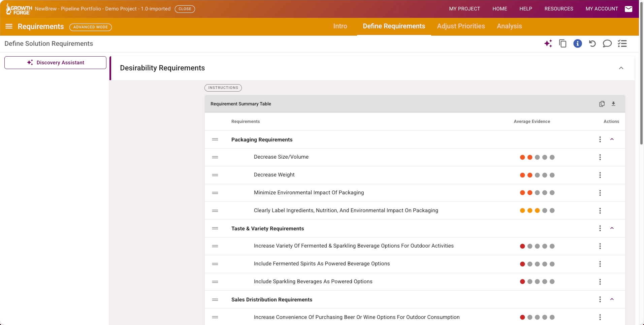The width and height of the screenshot is (644, 325).
Task: Click the Requirements column header
Action: [x=246, y=122]
